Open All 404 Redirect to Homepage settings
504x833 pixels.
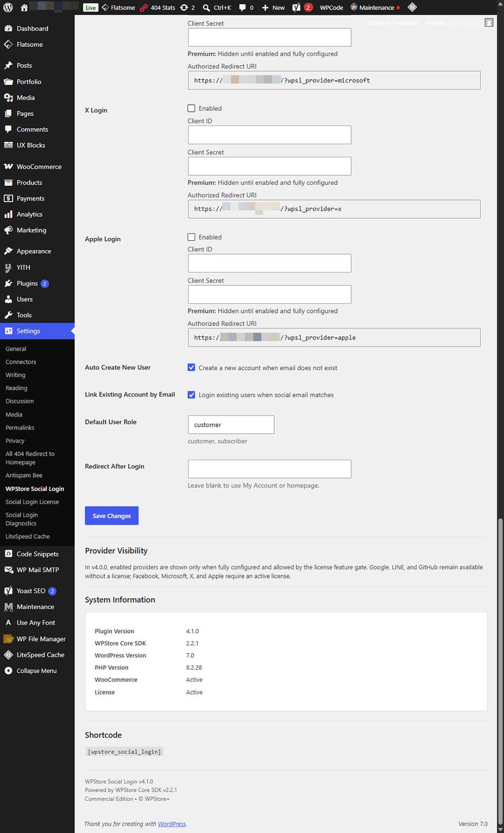pyautogui.click(x=30, y=458)
